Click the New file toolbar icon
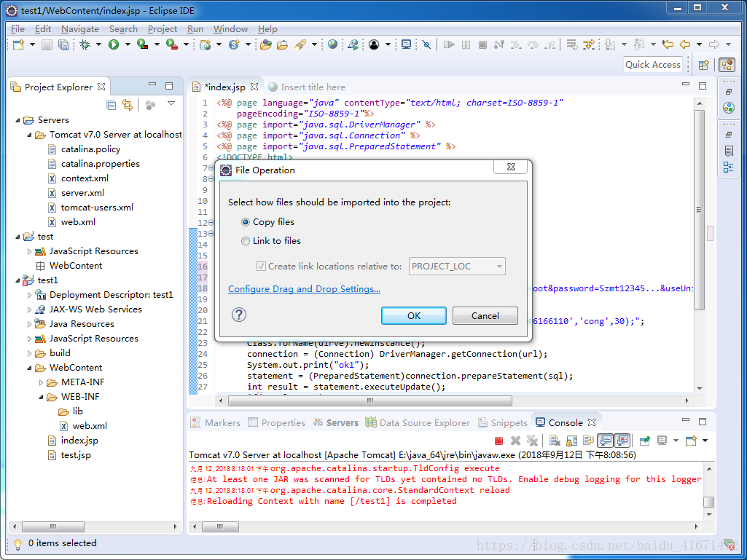Viewport: 747px width, 560px height. pos(18,44)
